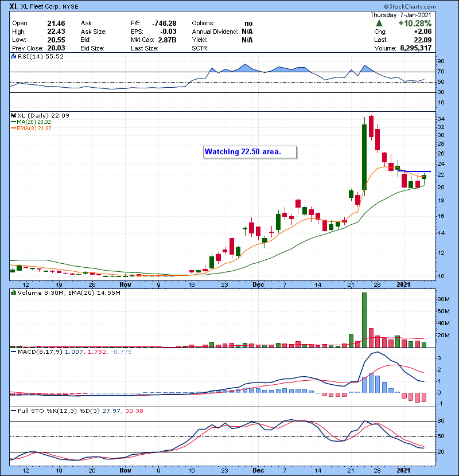
Task: Click the Last price 22.09 in the header
Action: coord(422,40)
